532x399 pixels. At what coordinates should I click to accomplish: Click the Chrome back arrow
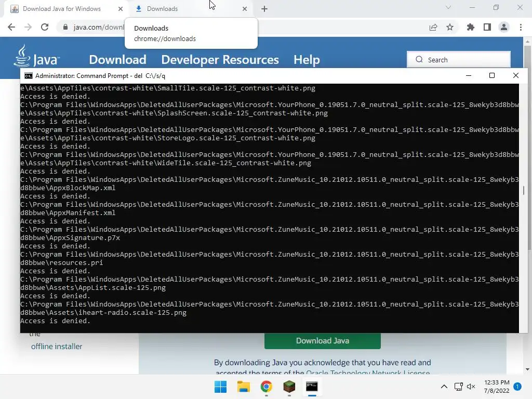click(11, 27)
